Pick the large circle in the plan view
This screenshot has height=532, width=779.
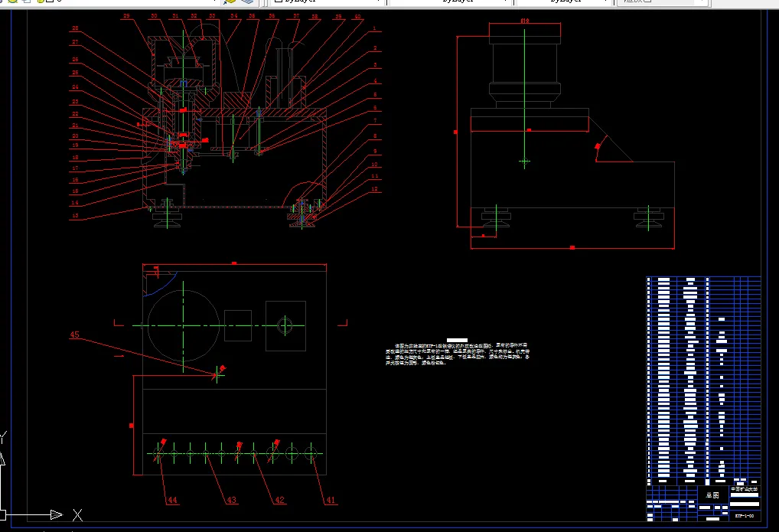point(184,325)
